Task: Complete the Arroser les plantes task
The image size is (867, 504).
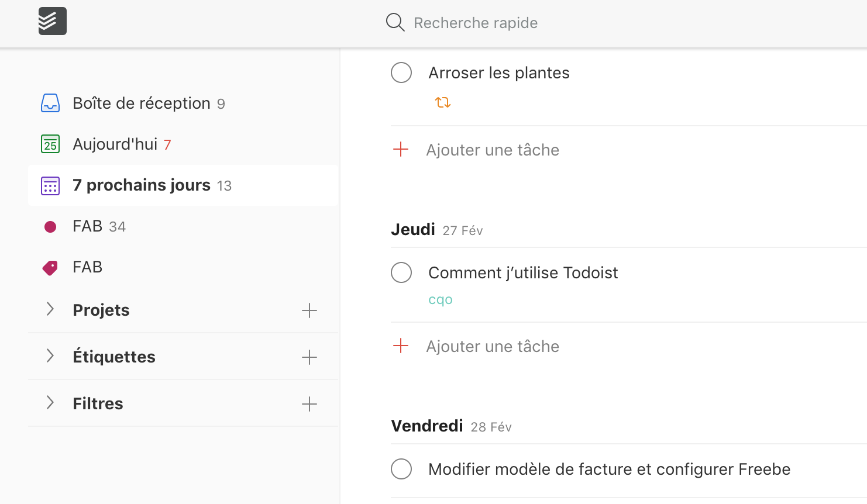Action: (401, 73)
